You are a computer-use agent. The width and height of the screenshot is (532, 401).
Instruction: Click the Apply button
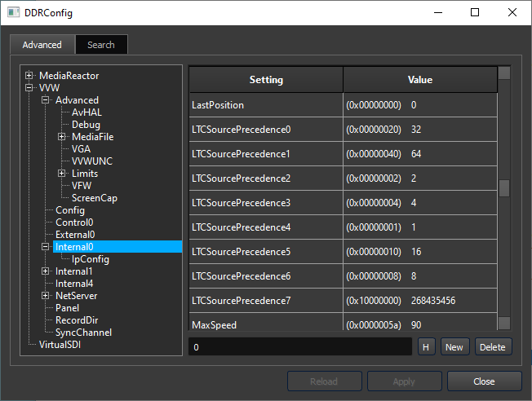coord(404,381)
